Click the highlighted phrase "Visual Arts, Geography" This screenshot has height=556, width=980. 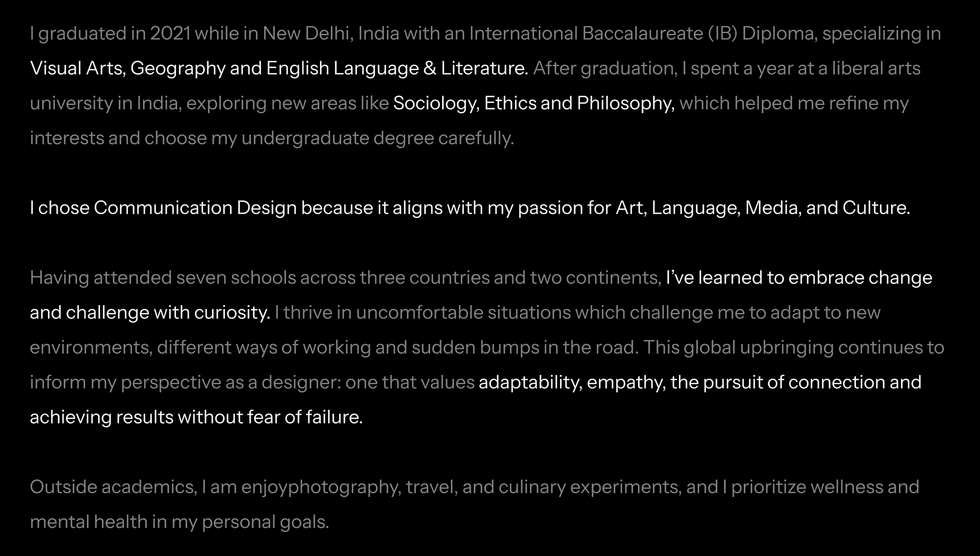click(x=128, y=68)
